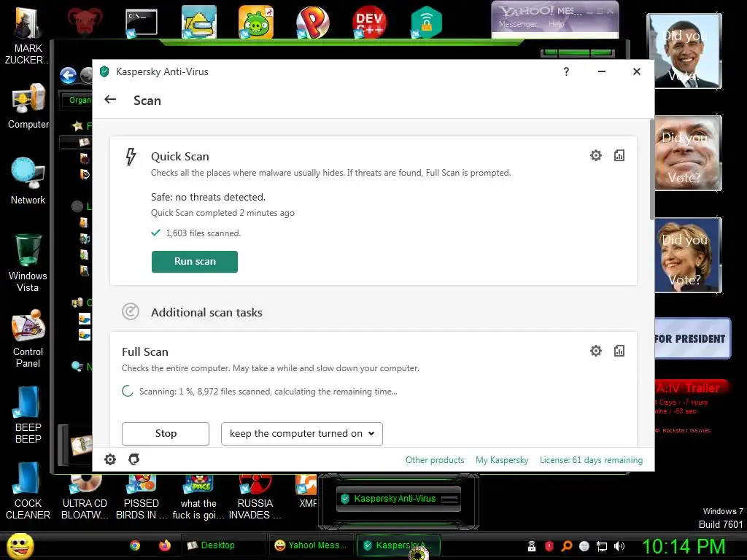747x560 pixels.
Task: Select command prompt desktop shortcut
Action: [142, 23]
